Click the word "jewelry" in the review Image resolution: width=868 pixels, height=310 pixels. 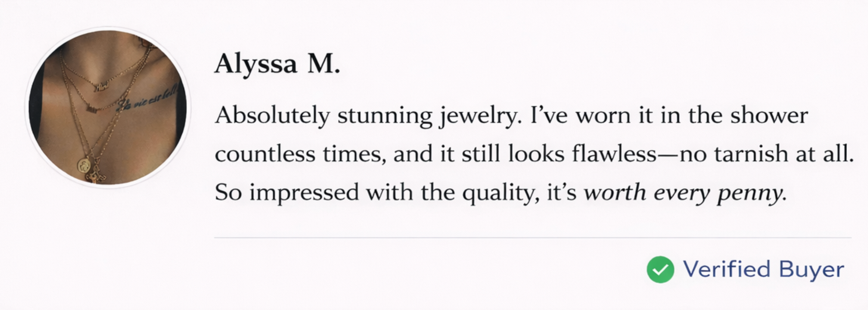point(479,116)
